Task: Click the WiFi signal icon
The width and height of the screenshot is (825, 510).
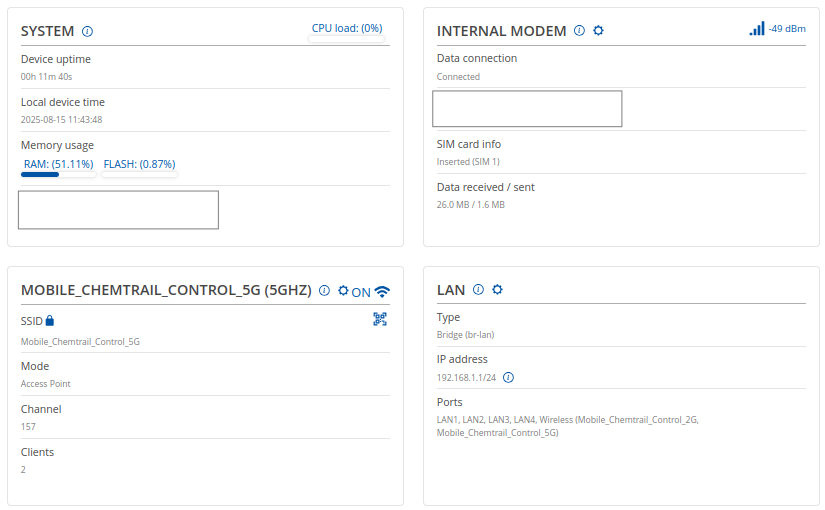Action: click(382, 292)
